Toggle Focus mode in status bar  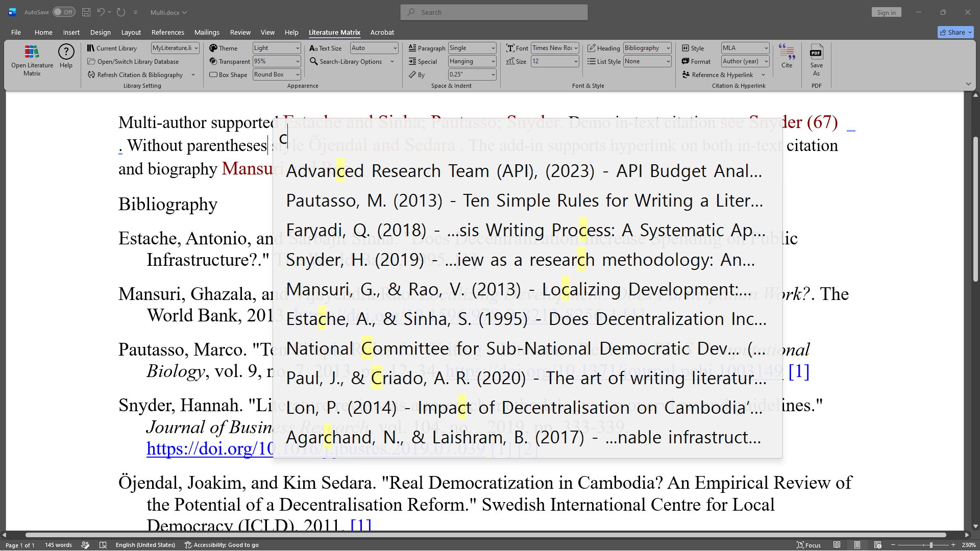coord(808,545)
